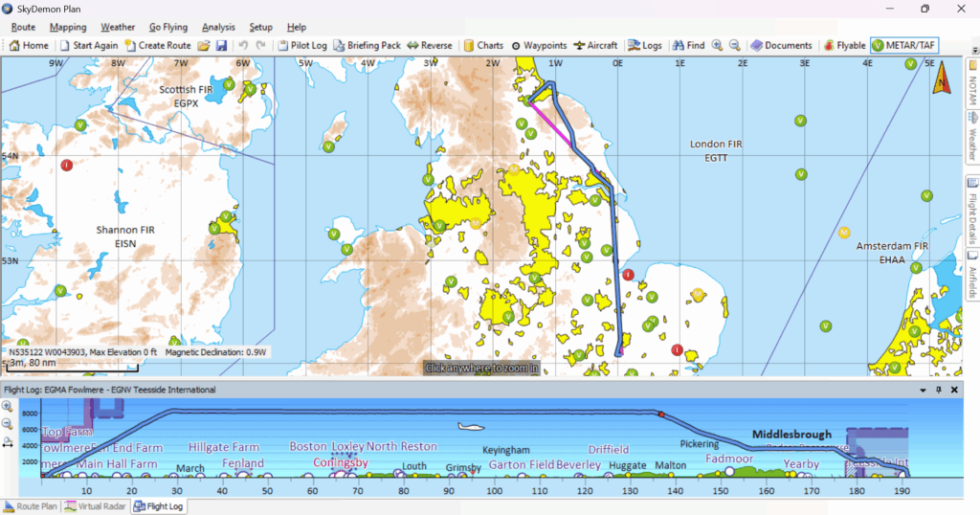Click the Flight Log pin icon

(938, 390)
